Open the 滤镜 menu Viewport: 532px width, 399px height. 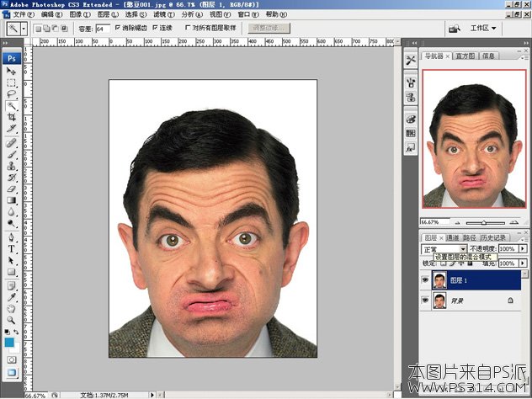click(x=162, y=14)
